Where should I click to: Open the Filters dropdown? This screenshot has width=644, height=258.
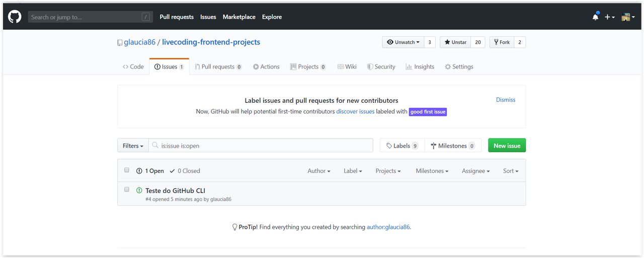(x=133, y=146)
